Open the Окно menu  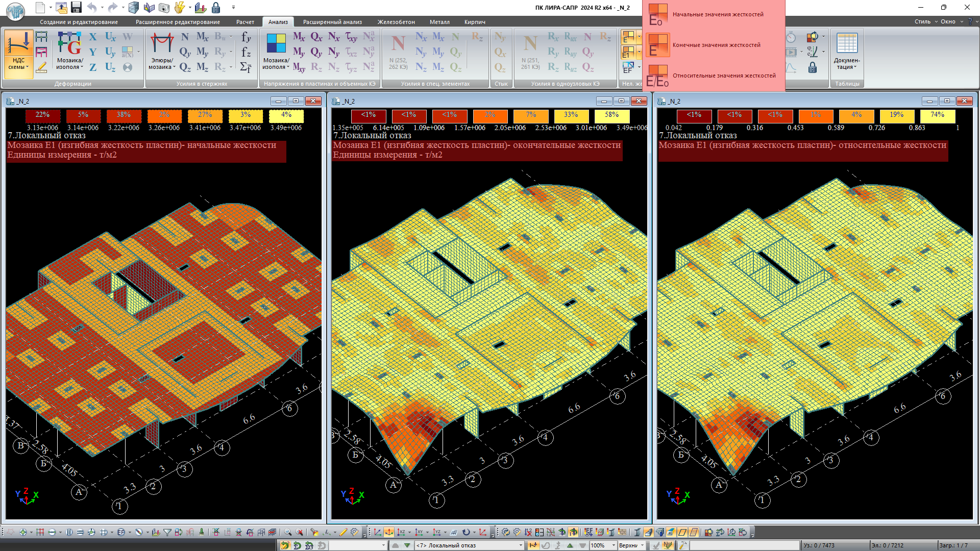(948, 21)
